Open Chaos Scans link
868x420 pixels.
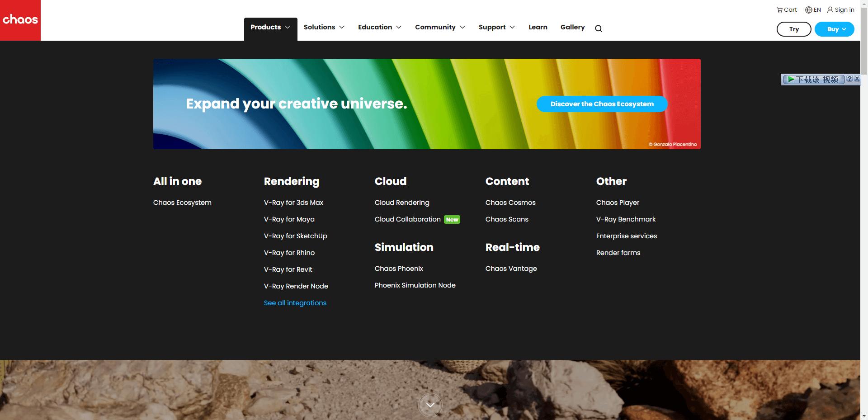coord(507,219)
